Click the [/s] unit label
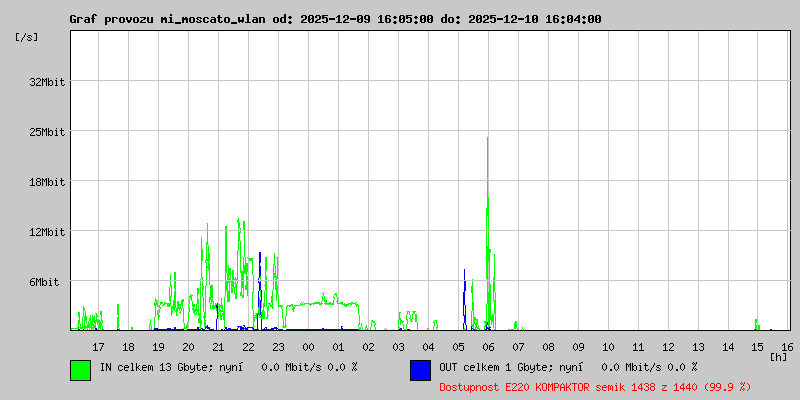800x400 pixels. (x=27, y=37)
